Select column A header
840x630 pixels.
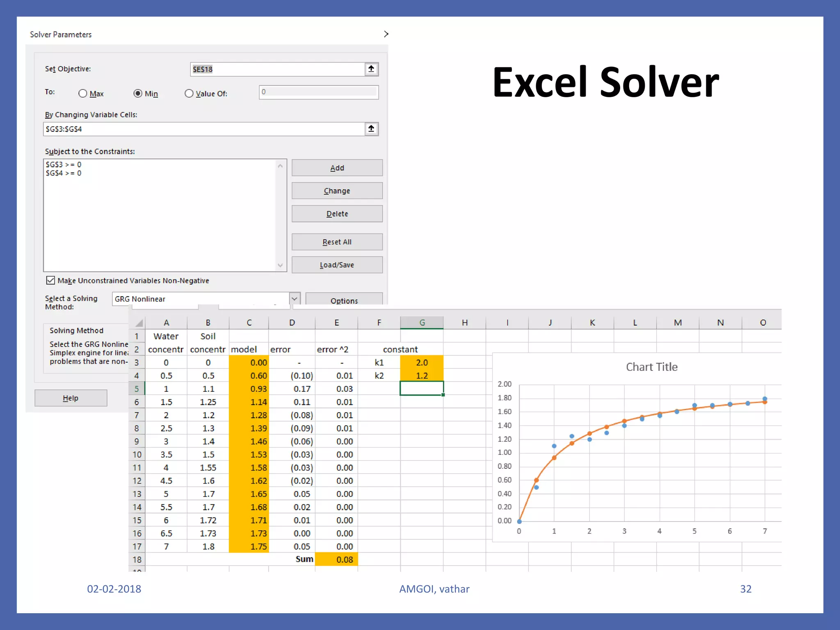[x=166, y=323]
